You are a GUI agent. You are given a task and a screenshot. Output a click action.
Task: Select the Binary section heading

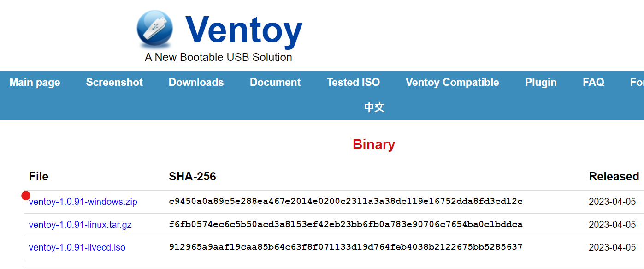[x=374, y=144]
